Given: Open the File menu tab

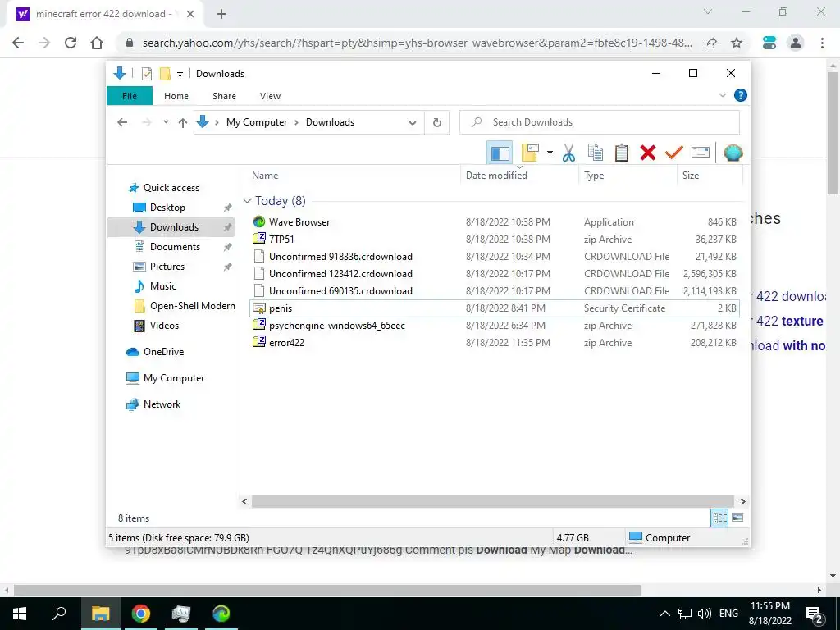Looking at the screenshot, I should pos(130,96).
